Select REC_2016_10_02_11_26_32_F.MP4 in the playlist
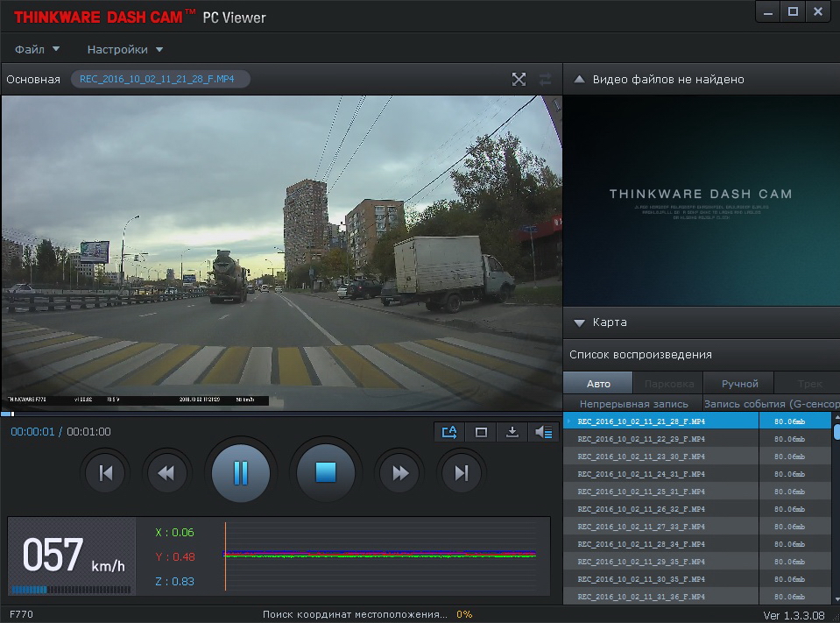The width and height of the screenshot is (840, 623). [697, 509]
